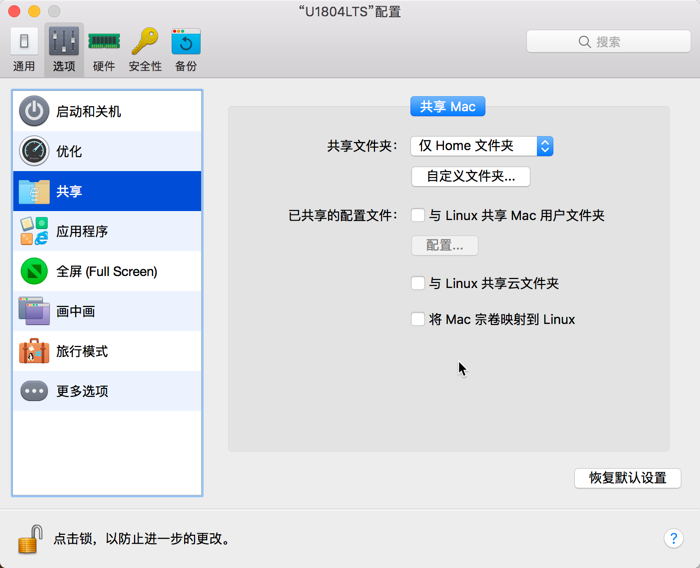Open the 备份 (Backup) icon
This screenshot has width=700, height=568.
[x=186, y=42]
